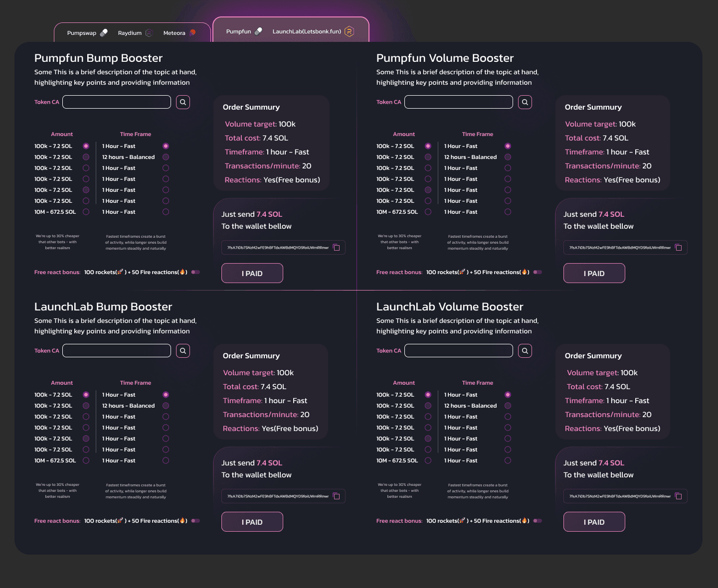Click the pill icon next to Pumpfun

pyautogui.click(x=258, y=31)
